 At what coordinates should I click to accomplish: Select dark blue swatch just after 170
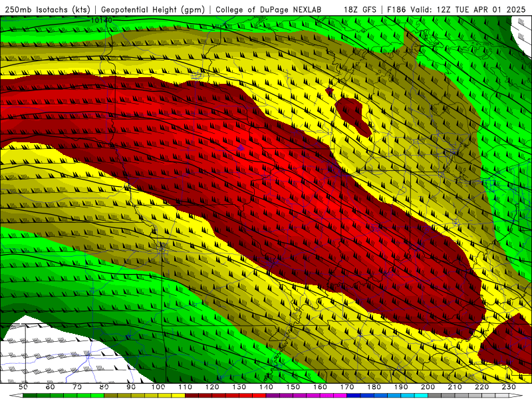(354, 396)
